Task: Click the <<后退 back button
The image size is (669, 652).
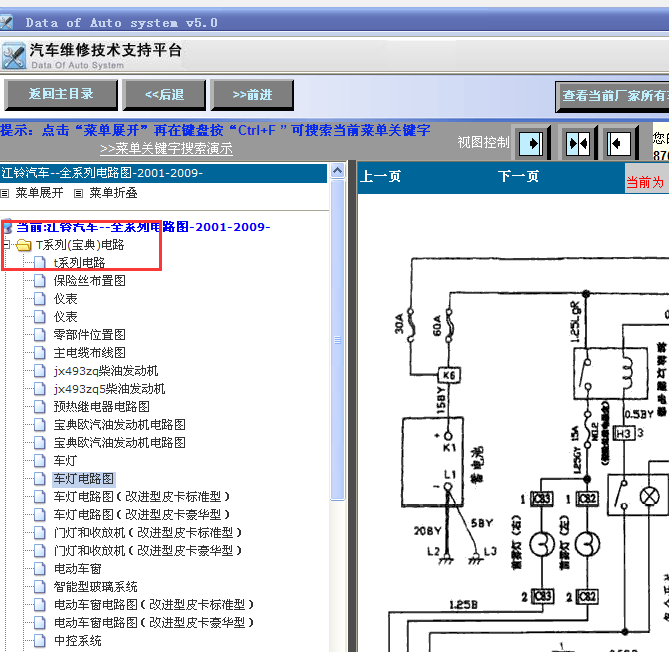Action: [x=164, y=94]
